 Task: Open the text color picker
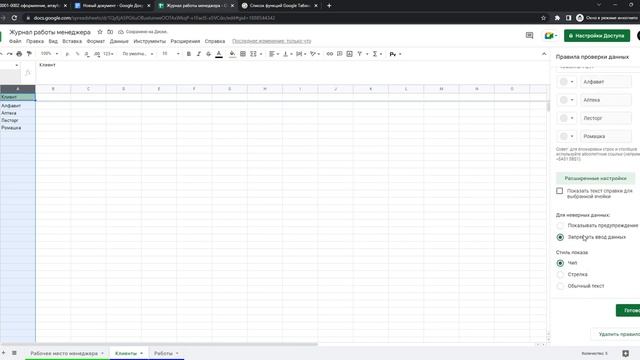(219, 54)
